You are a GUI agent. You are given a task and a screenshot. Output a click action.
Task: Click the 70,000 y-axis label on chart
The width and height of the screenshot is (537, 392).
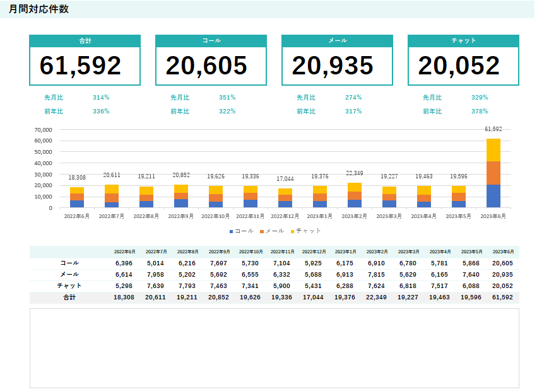point(43,129)
